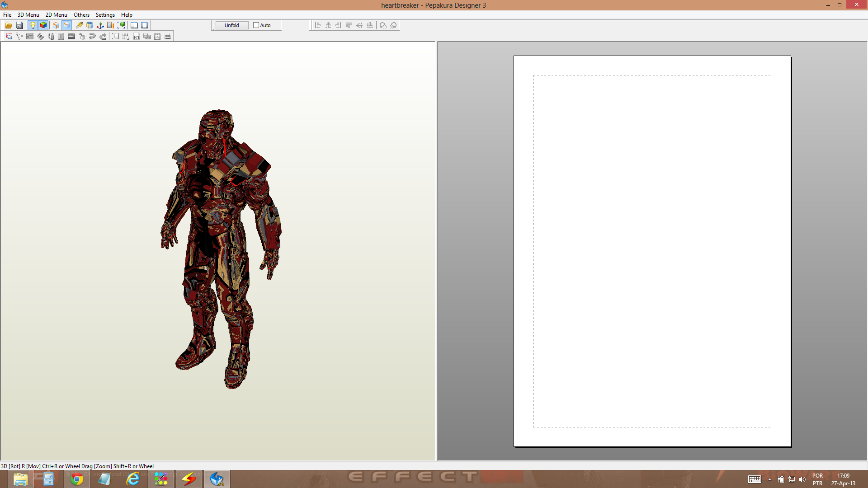Screen dimensions: 868x488
Task: Click the lightning bolt taskbar app
Action: [x=189, y=479]
